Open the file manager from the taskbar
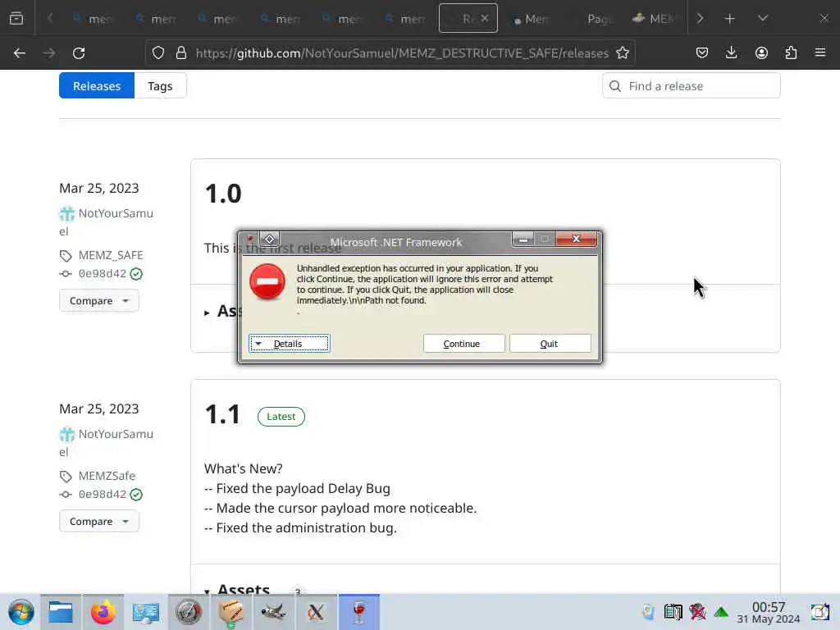 click(61, 612)
